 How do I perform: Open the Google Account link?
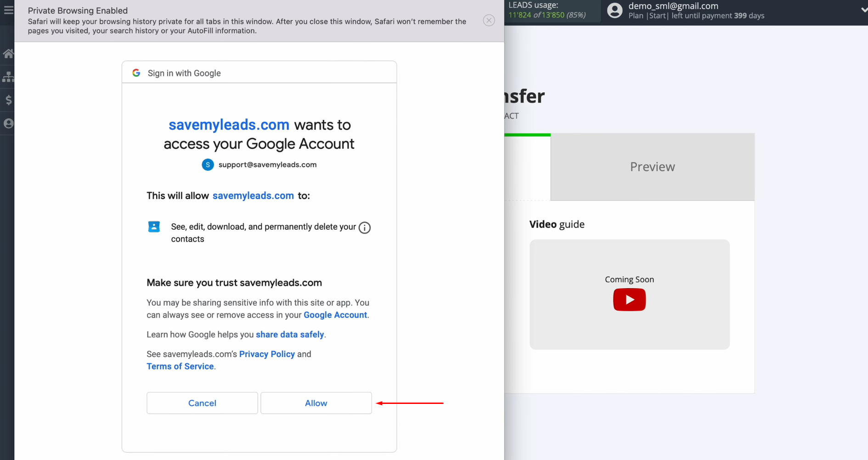335,315
